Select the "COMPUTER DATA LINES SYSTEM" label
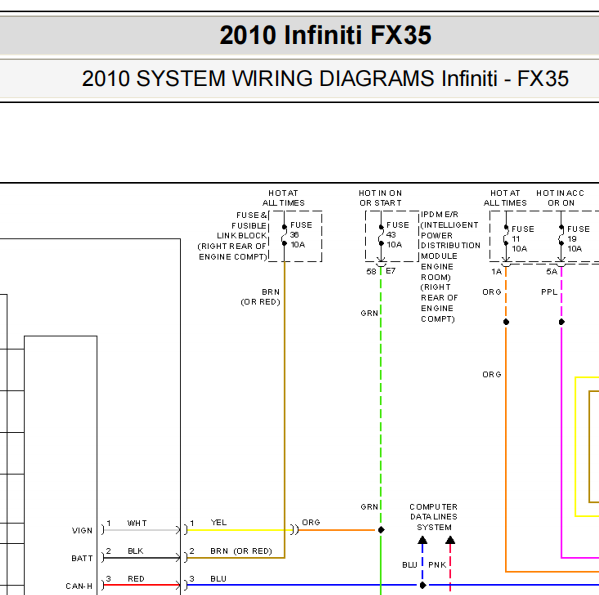This screenshot has width=599, height=595. click(434, 517)
